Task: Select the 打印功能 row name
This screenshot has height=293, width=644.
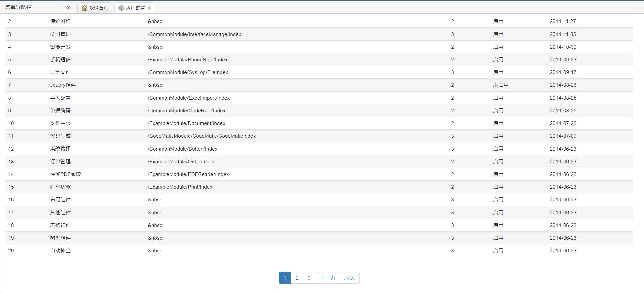Action: [x=60, y=187]
